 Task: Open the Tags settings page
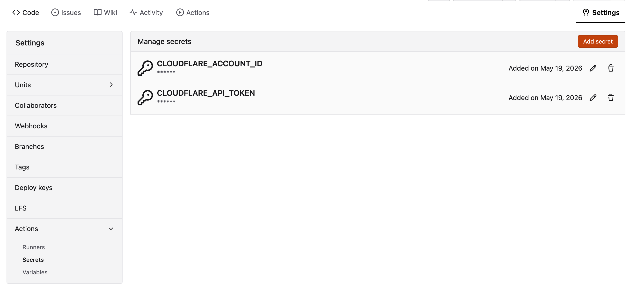click(65, 167)
